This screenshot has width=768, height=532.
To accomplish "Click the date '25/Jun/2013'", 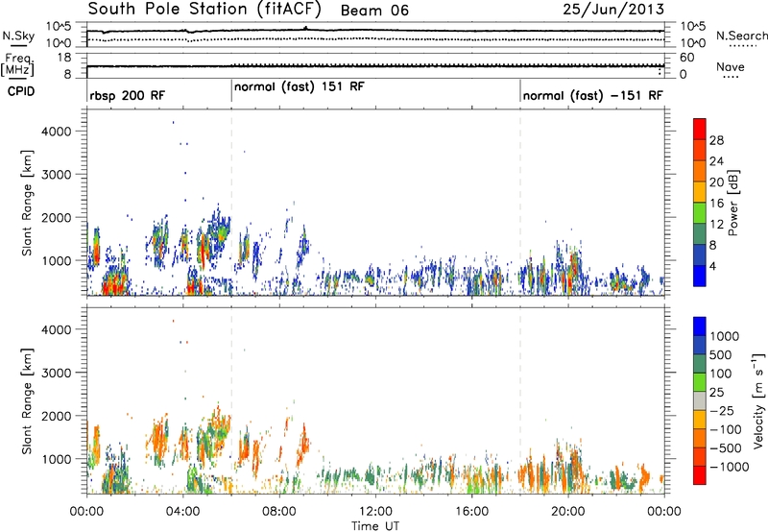I will 613,10.
